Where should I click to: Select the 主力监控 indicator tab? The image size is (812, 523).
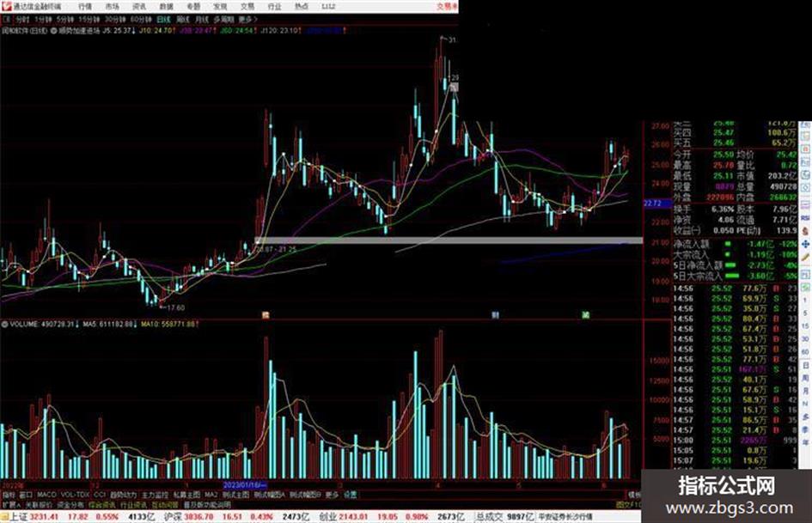(156, 495)
